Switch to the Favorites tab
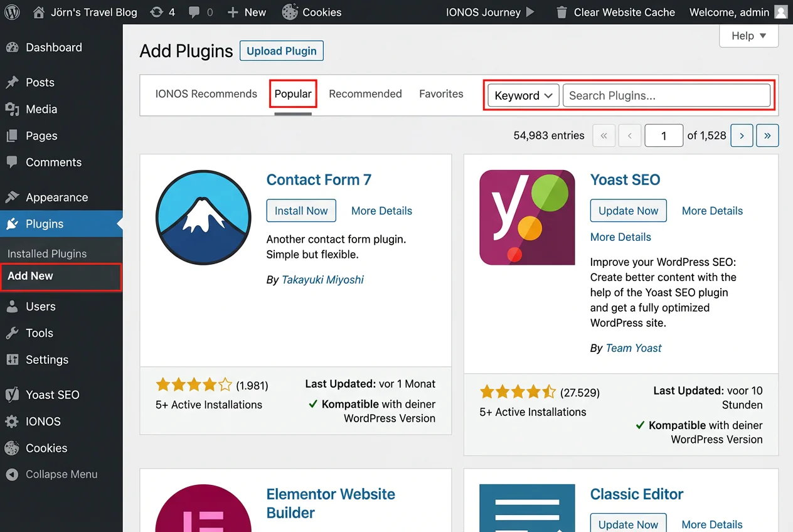The image size is (793, 532). [x=441, y=94]
